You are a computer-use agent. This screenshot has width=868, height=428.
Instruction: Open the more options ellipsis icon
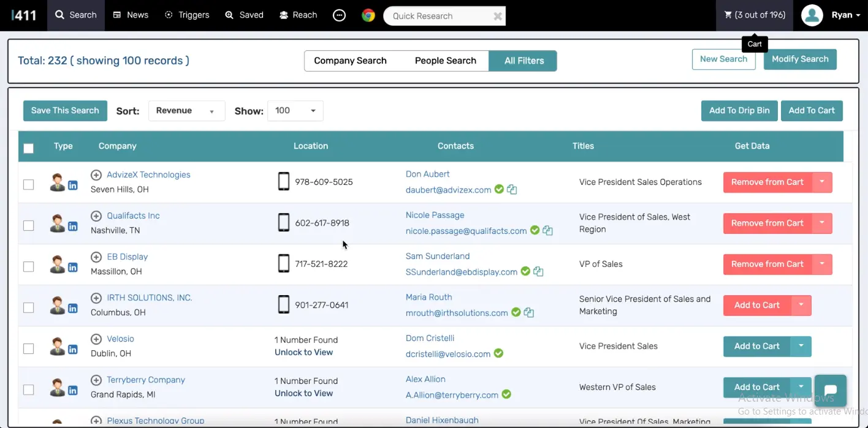point(339,15)
